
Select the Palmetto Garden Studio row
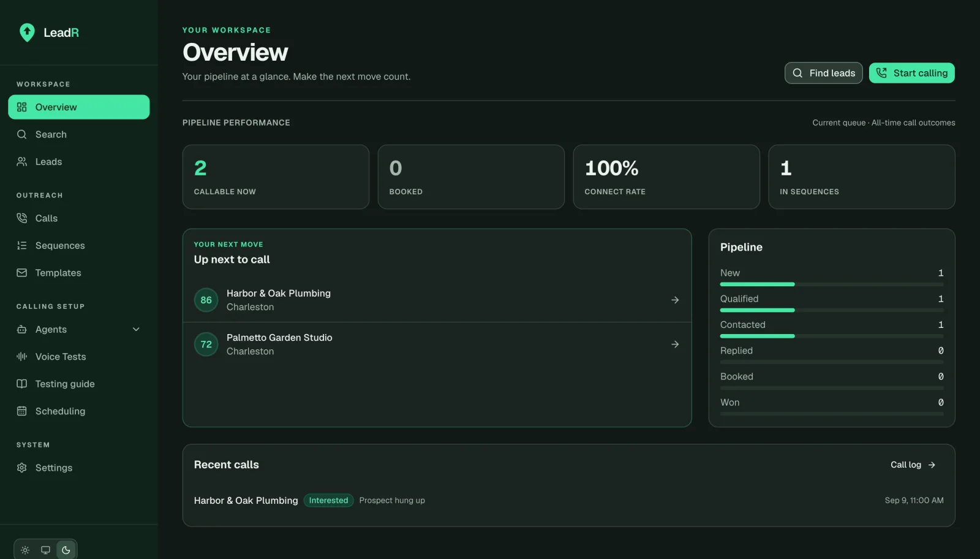437,344
